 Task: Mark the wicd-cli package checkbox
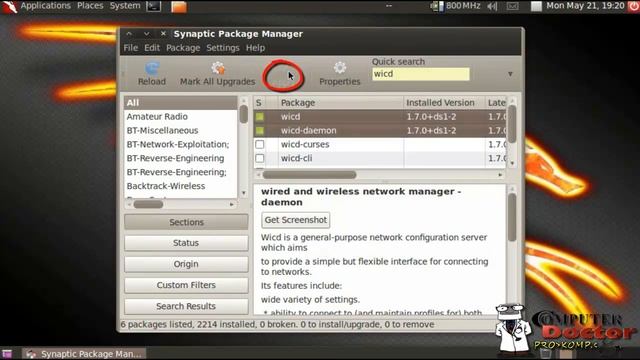260,158
